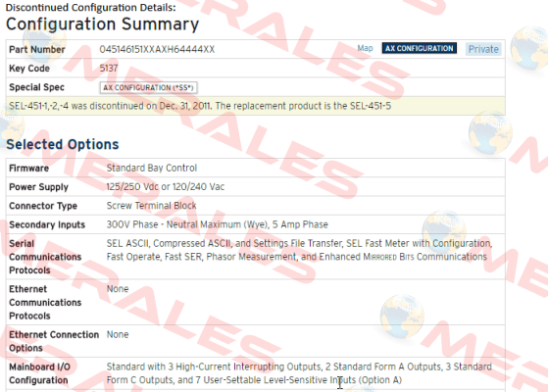This screenshot has width=548, height=392.
Task: Select None value for Ethernet Communications Protocols
Action: coord(118,289)
